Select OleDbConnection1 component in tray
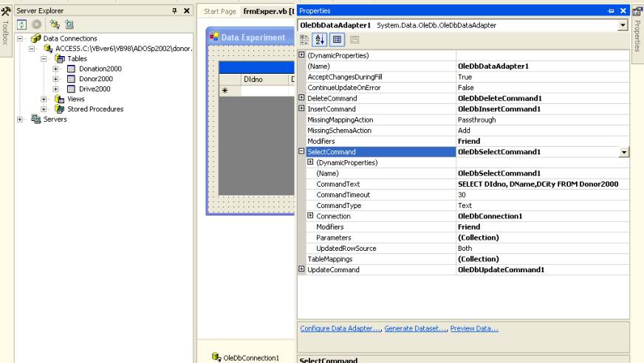This screenshot has width=644, height=363. coord(246,357)
